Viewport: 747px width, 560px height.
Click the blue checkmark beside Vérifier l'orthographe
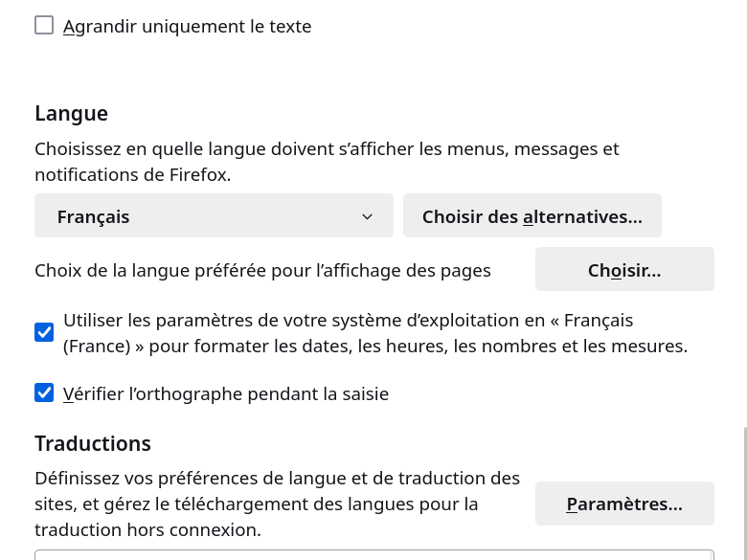click(44, 392)
